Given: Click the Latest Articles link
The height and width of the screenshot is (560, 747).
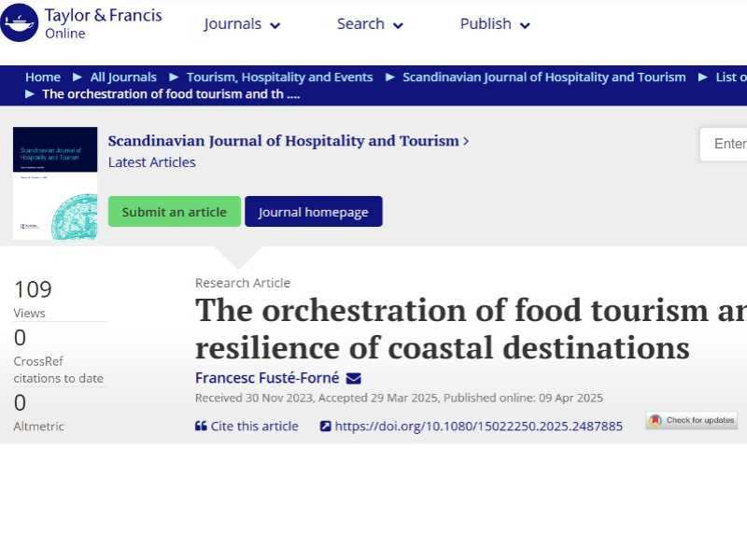Looking at the screenshot, I should pyautogui.click(x=152, y=162).
